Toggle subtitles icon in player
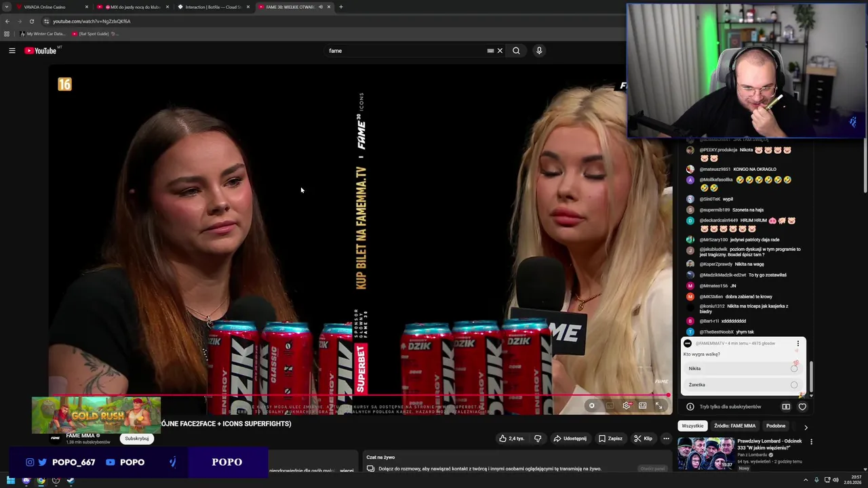 coord(610,406)
